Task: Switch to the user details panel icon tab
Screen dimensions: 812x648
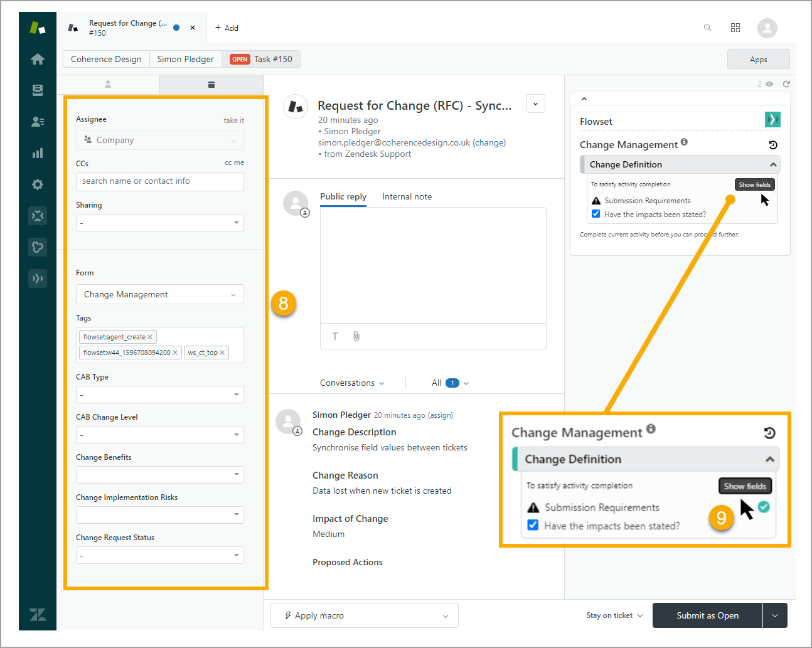Action: point(108,84)
